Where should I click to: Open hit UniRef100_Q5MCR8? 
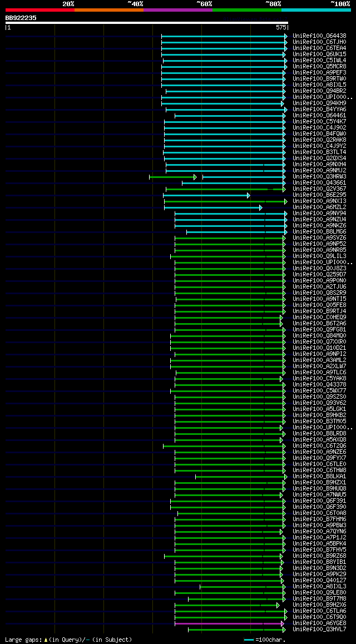click(x=319, y=67)
